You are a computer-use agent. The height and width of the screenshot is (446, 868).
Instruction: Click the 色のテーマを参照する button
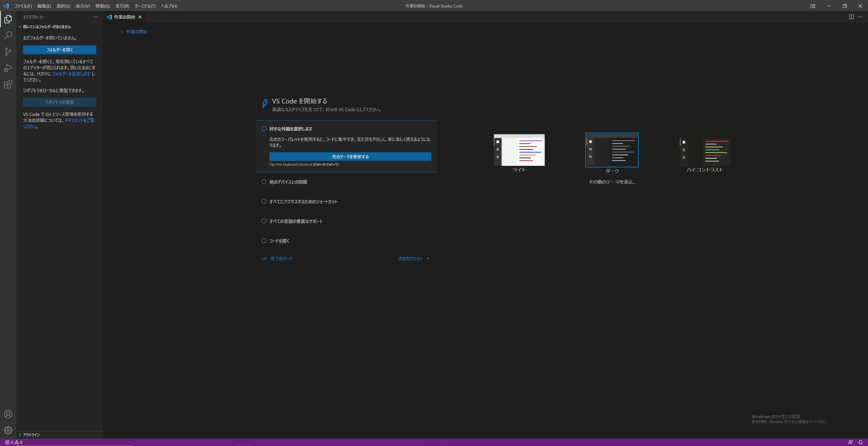(350, 157)
